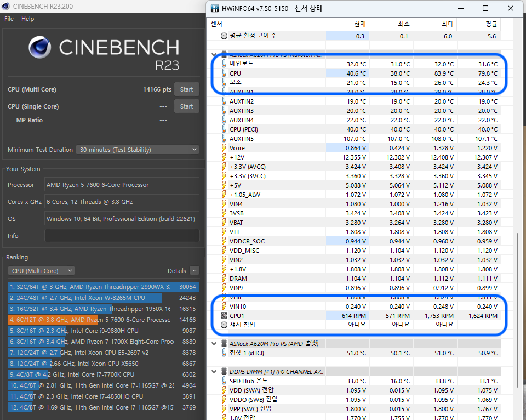
Task: Click the Cores x GHz field
Action: click(122, 202)
